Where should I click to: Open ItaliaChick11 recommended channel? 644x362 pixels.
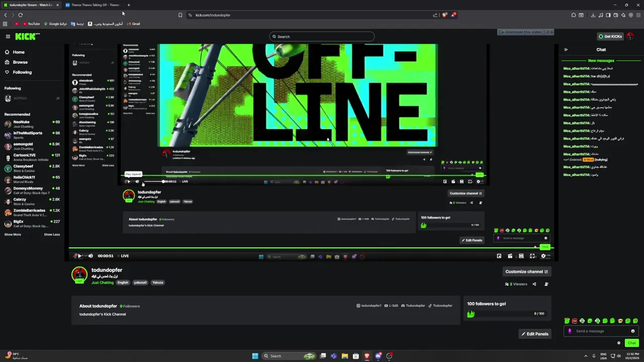coord(32,179)
